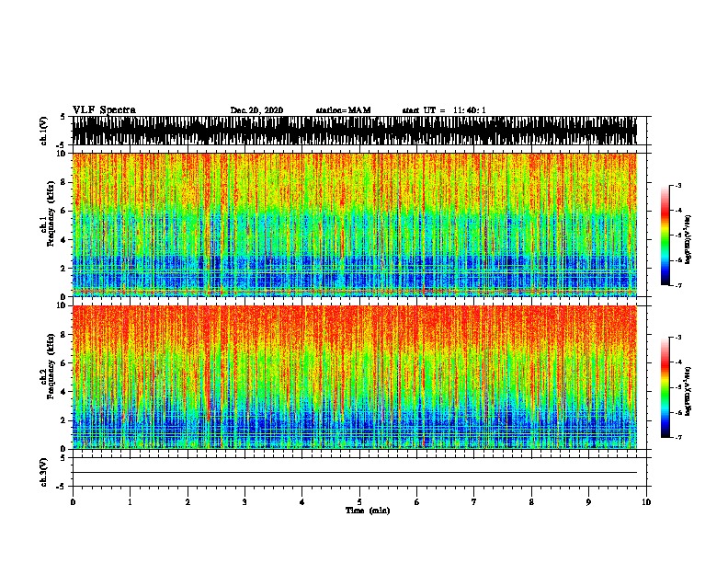728x563 pixels.
Task: Select the ch.1 waveform panel at top
Action: coord(359,131)
